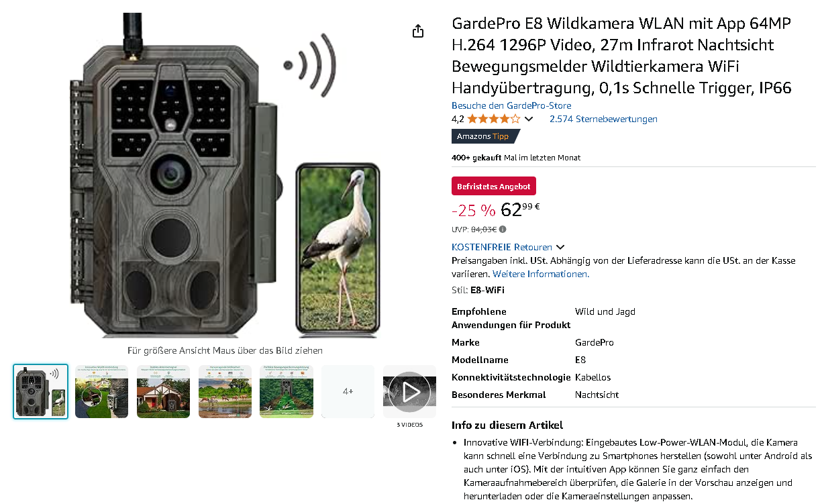Select the fifth motion detection thumbnail
820x504 pixels.
click(287, 391)
